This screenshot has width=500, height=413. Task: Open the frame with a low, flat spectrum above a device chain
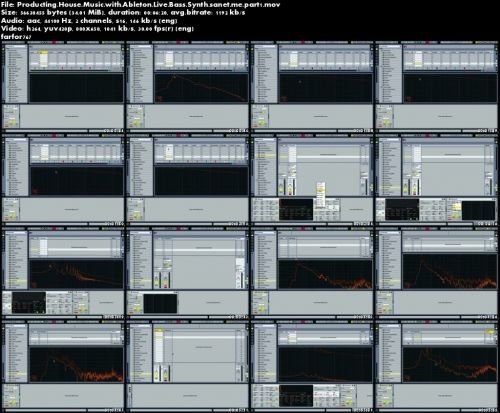click(x=311, y=366)
